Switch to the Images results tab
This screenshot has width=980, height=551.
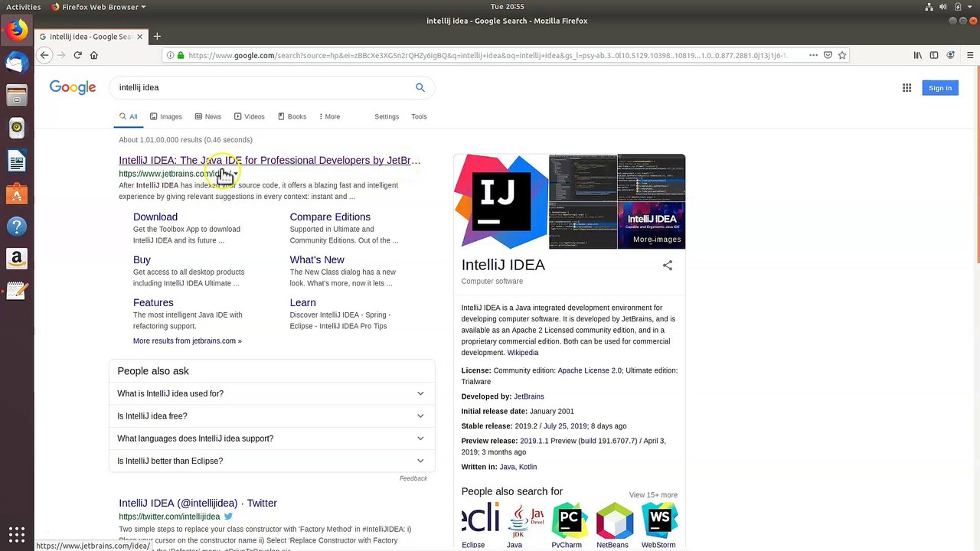tap(165, 116)
